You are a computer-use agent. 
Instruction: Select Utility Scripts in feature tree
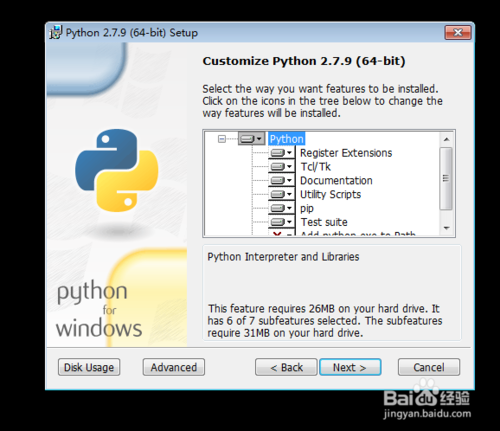pyautogui.click(x=330, y=194)
